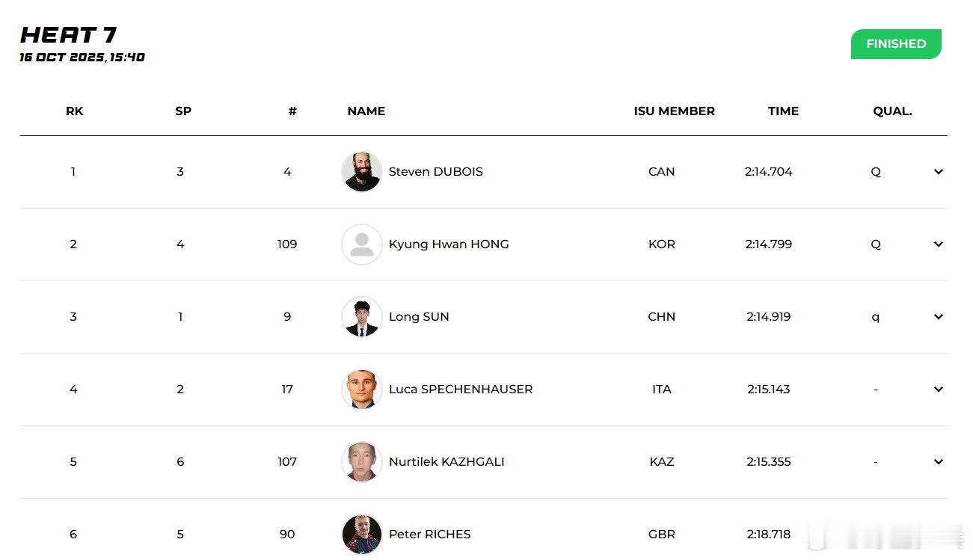Screen dimensions: 973x560
Task: Click Nurtilek KAZHGALI's profile photo
Action: [x=362, y=462]
